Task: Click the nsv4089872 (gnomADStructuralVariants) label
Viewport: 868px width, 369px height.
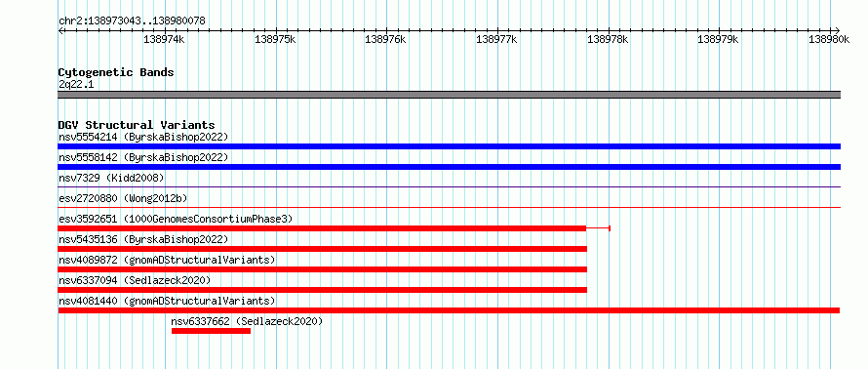Action: coord(167,260)
